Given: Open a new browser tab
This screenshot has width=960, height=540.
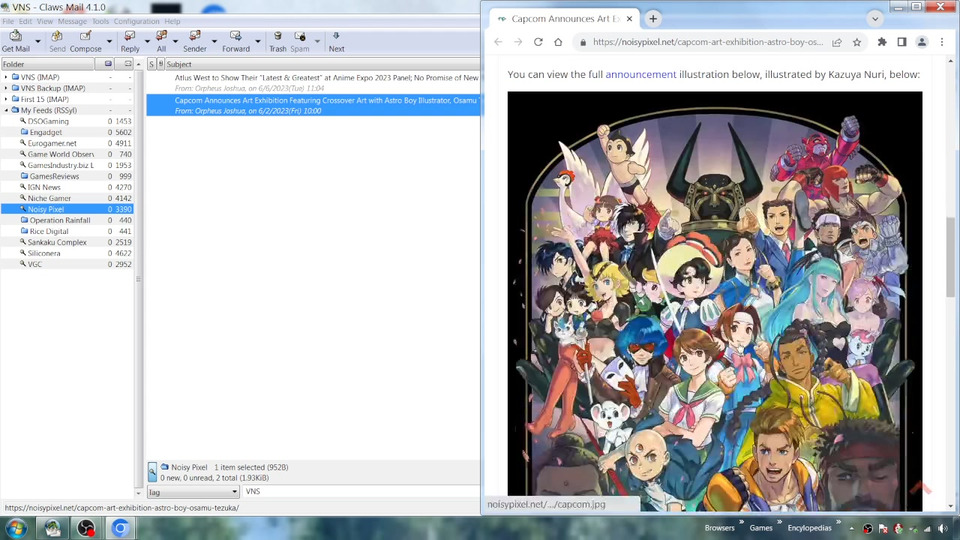Looking at the screenshot, I should click(x=653, y=19).
